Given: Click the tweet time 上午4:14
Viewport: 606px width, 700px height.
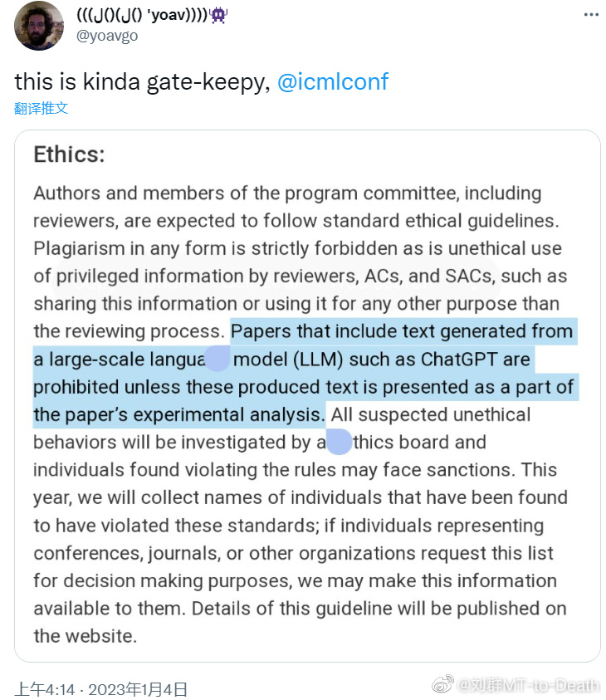Looking at the screenshot, I should point(44,688).
